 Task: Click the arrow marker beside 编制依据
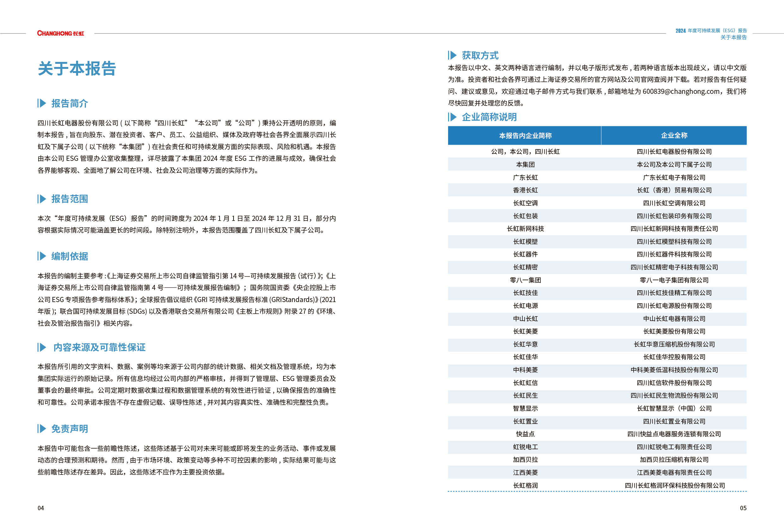click(x=42, y=256)
